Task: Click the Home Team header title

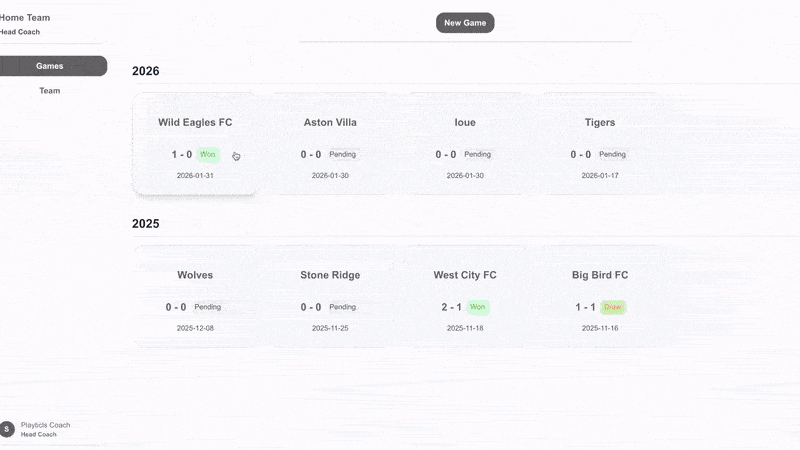Action: (25, 18)
